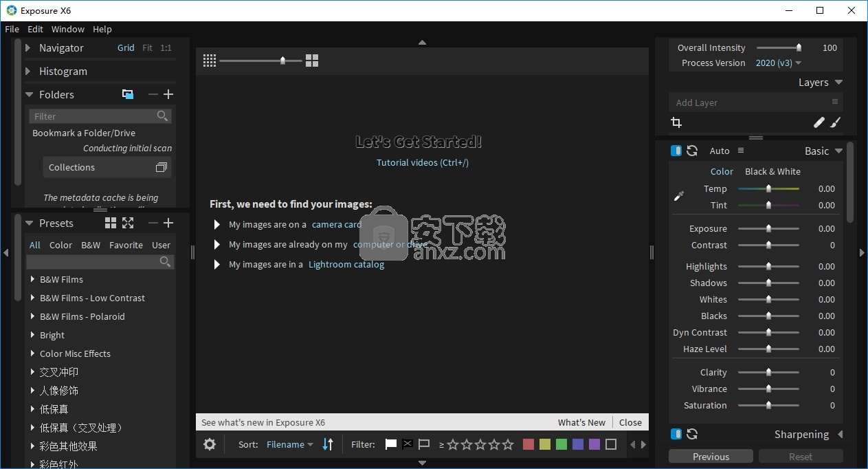
Task: Click the Lightroom catalog link
Action: coord(346,264)
